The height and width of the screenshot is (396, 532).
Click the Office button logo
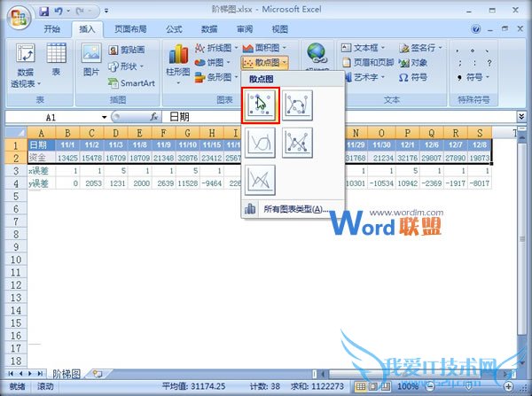coord(19,17)
